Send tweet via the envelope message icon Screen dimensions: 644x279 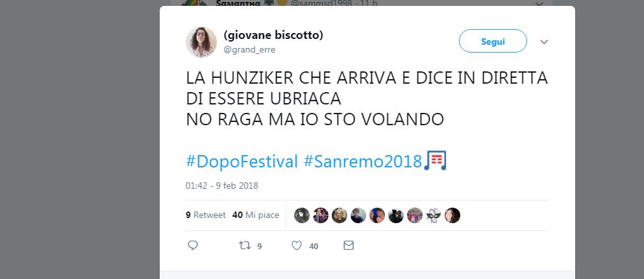[x=348, y=245]
